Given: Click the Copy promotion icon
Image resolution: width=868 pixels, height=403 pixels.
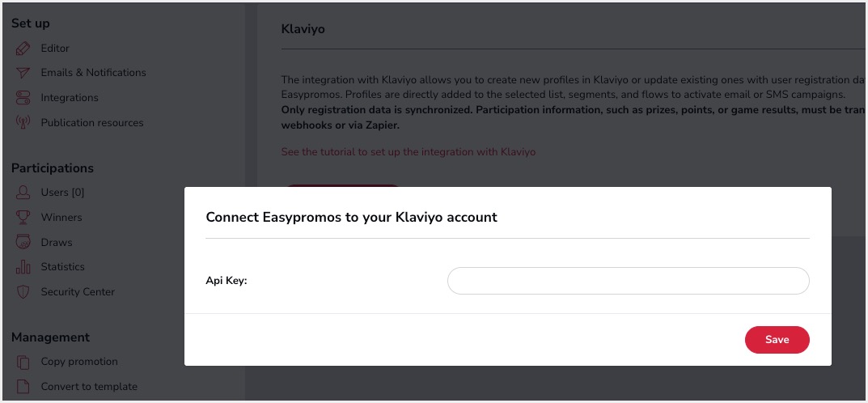Looking at the screenshot, I should [x=23, y=362].
